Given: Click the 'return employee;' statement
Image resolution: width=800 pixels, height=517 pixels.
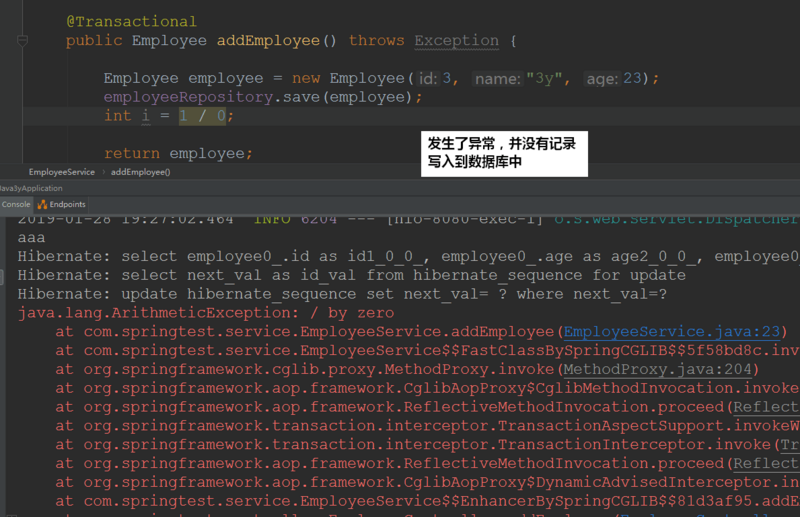Looking at the screenshot, I should click(178, 153).
